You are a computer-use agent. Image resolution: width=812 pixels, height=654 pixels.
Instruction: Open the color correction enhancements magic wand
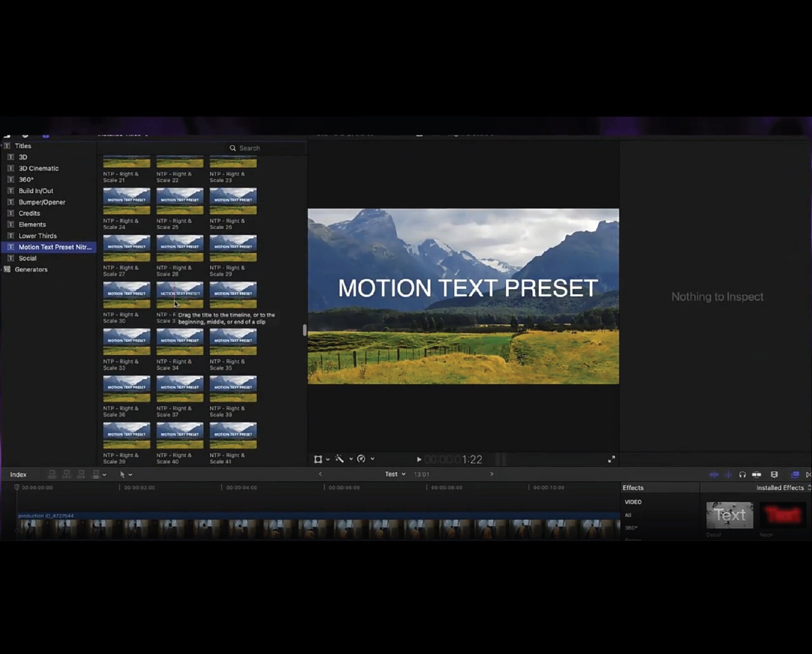click(340, 459)
